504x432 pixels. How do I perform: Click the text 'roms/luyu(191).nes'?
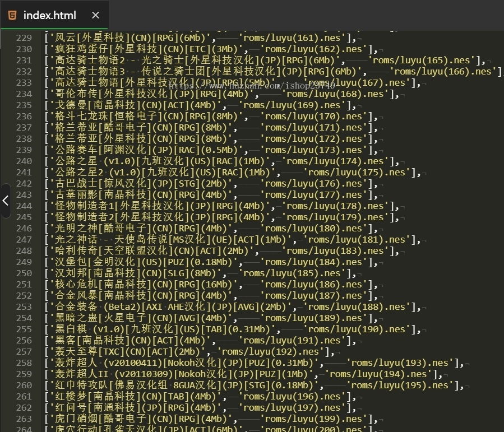tap(292, 341)
